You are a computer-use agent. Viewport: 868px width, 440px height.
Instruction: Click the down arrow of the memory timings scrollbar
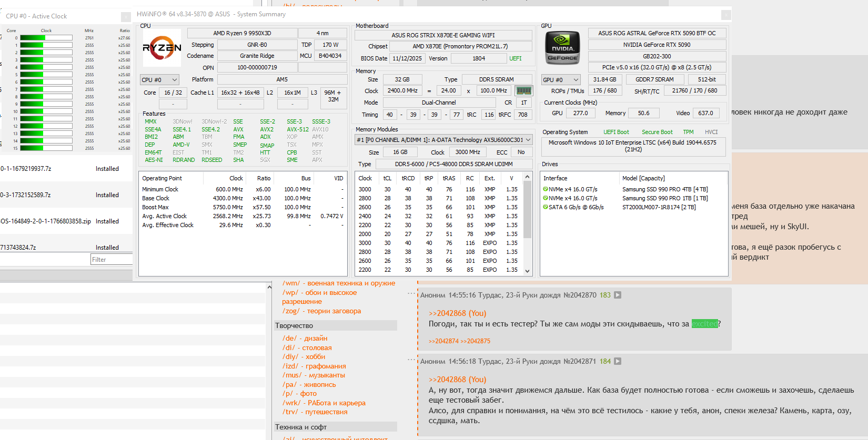528,271
